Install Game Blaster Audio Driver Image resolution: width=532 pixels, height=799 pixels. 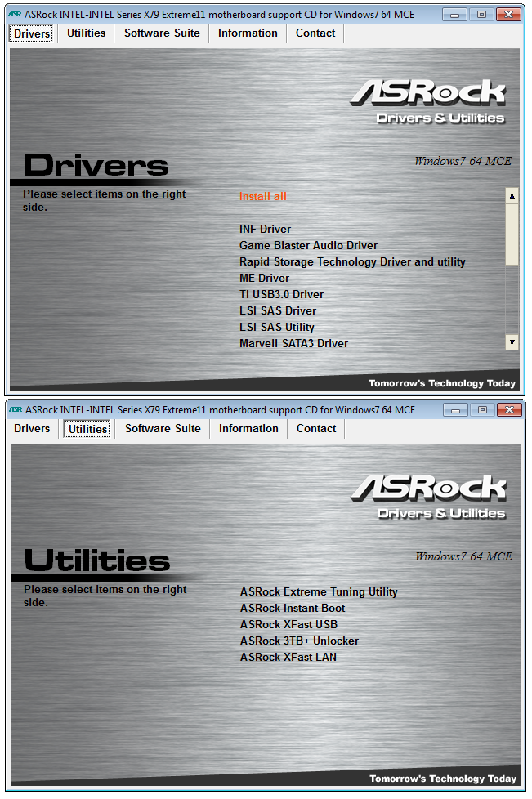point(308,246)
